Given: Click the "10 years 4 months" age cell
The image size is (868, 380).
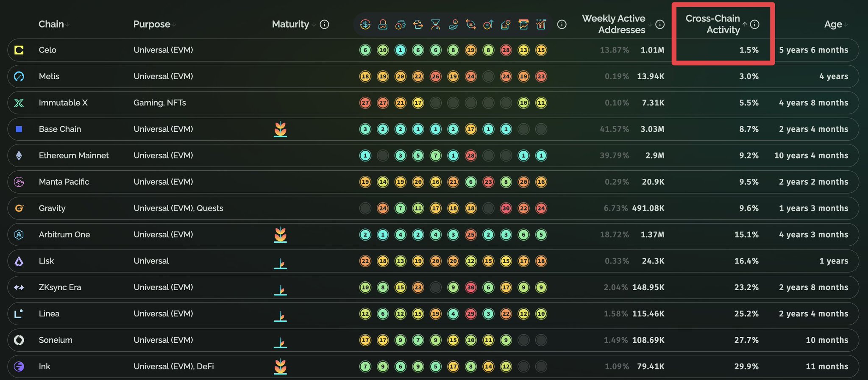Looking at the screenshot, I should coord(811,155).
